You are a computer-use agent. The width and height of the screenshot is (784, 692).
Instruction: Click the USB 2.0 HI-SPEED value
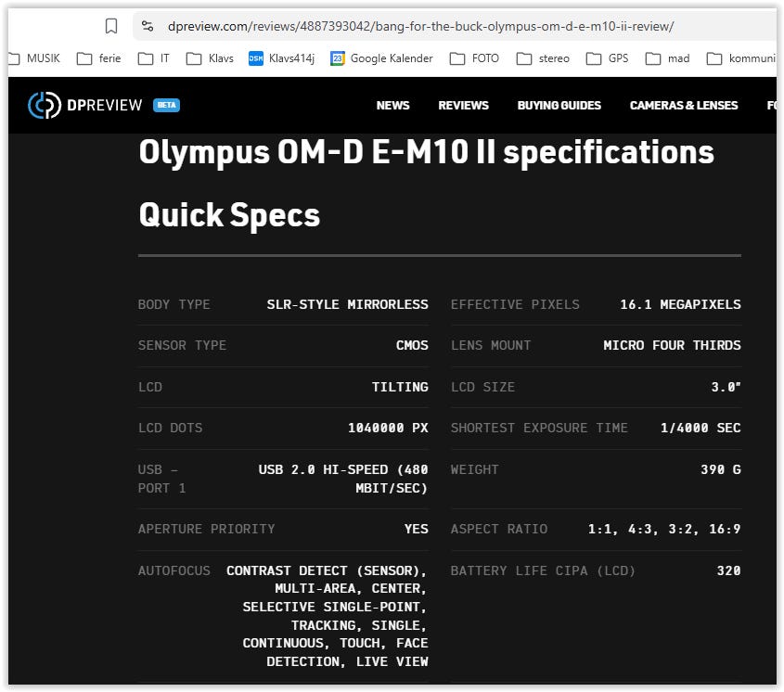point(343,479)
